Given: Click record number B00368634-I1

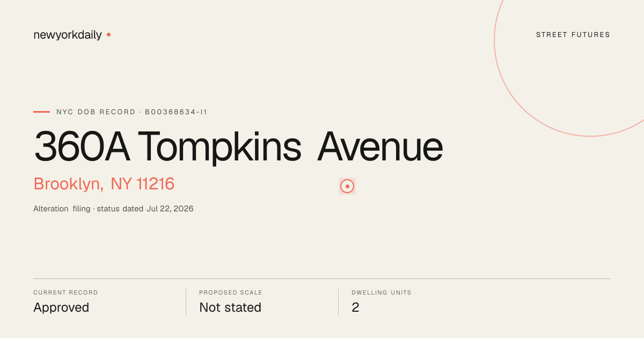Looking at the screenshot, I should (176, 112).
